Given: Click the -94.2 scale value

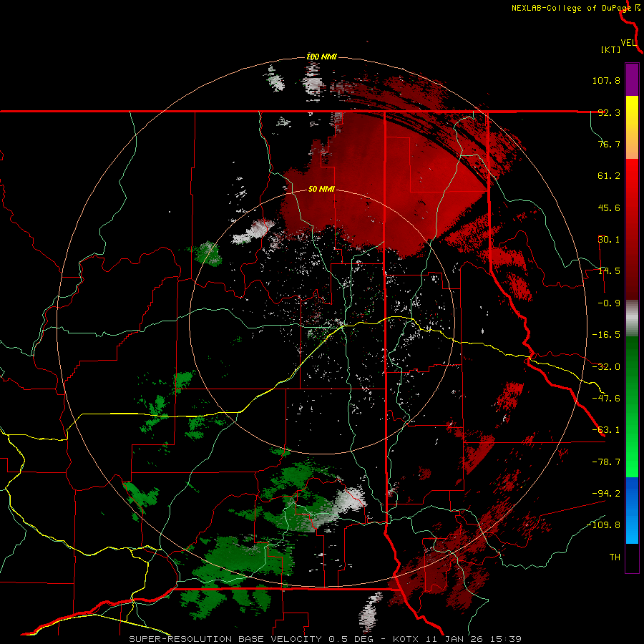Looking at the screenshot, I should 606,494.
